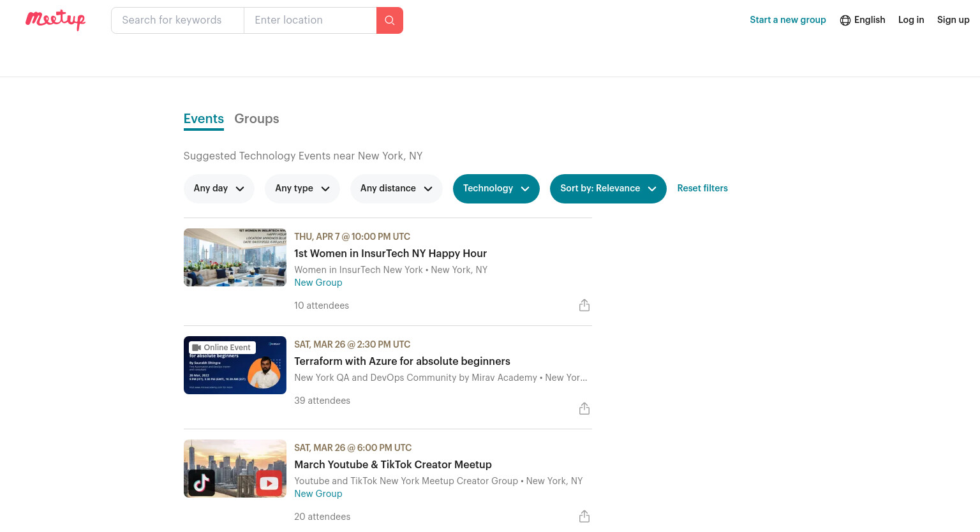Switch to the Groups tab
Screen dimensions: 980x532
click(256, 119)
